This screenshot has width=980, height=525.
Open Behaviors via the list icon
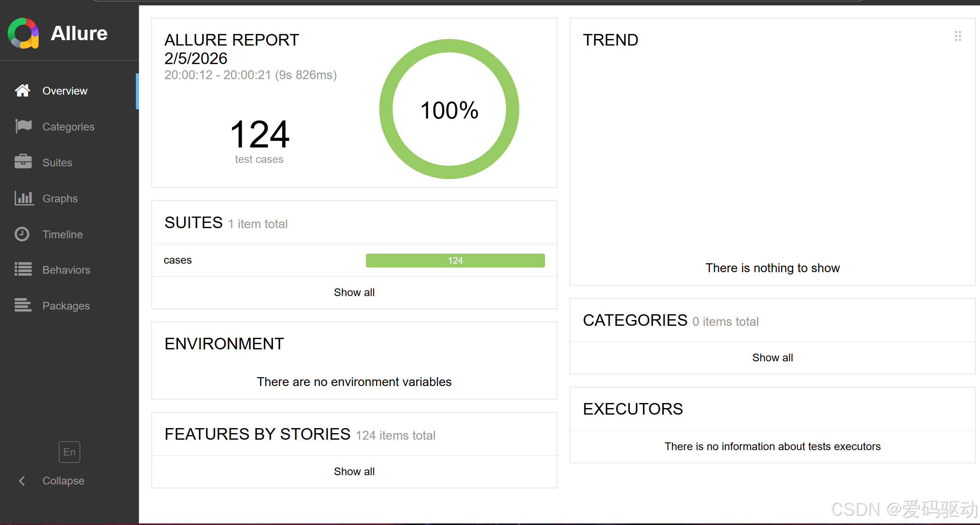click(x=23, y=269)
